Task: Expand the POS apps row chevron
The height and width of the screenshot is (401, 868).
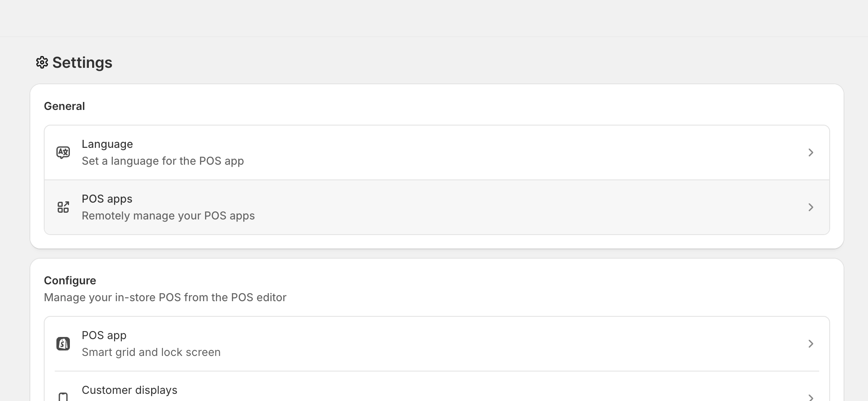Action: (x=811, y=207)
